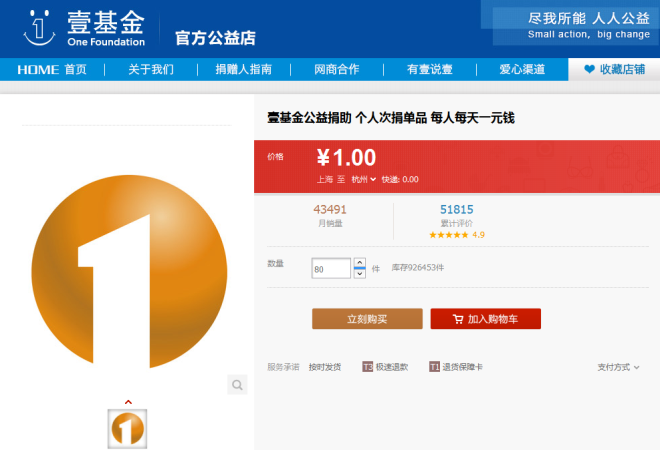
Task: Expand the 支付方式 payment methods dropdown
Action: coord(618,367)
